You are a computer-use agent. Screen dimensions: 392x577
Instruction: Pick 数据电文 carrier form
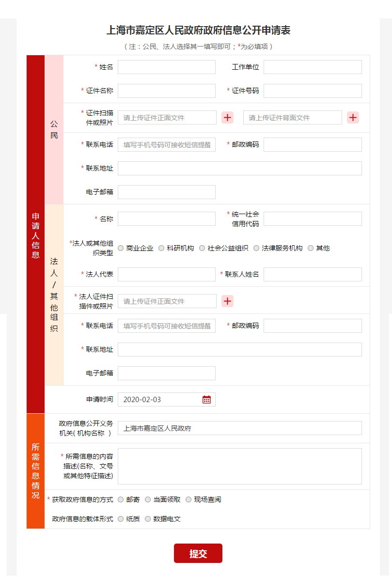tap(148, 519)
